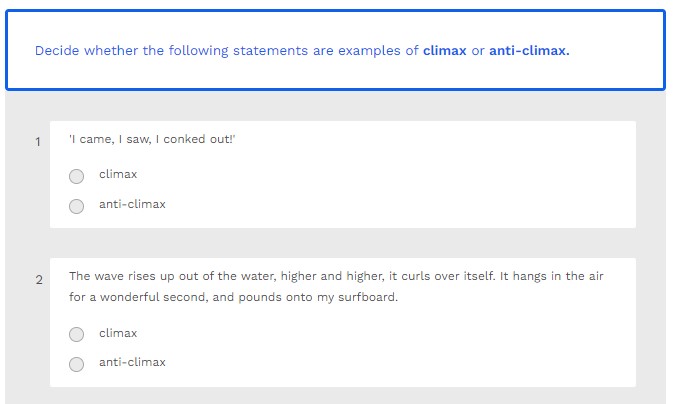The width and height of the screenshot is (676, 404).
Task: Click the 'Decide whether the following statements' instruction text
Action: tap(171, 51)
